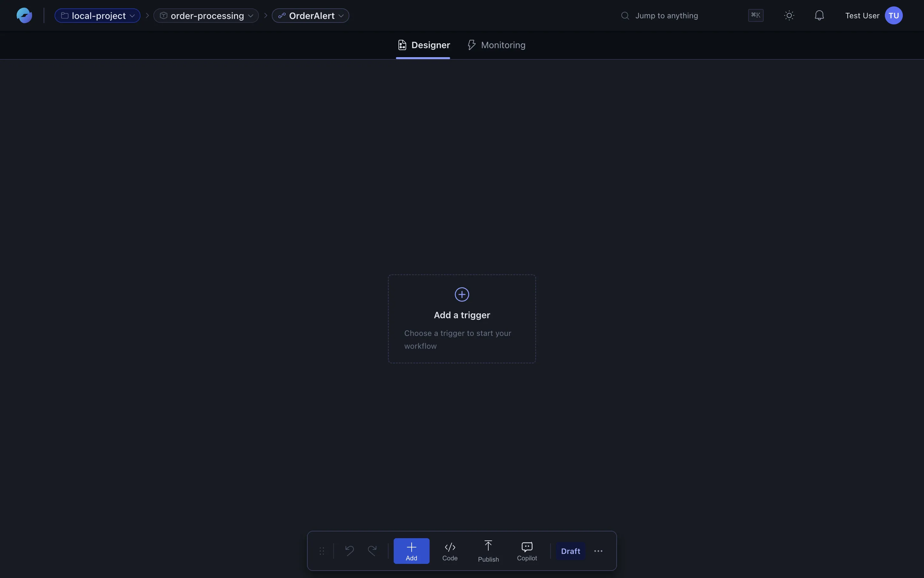Click the Test User name label

click(862, 16)
